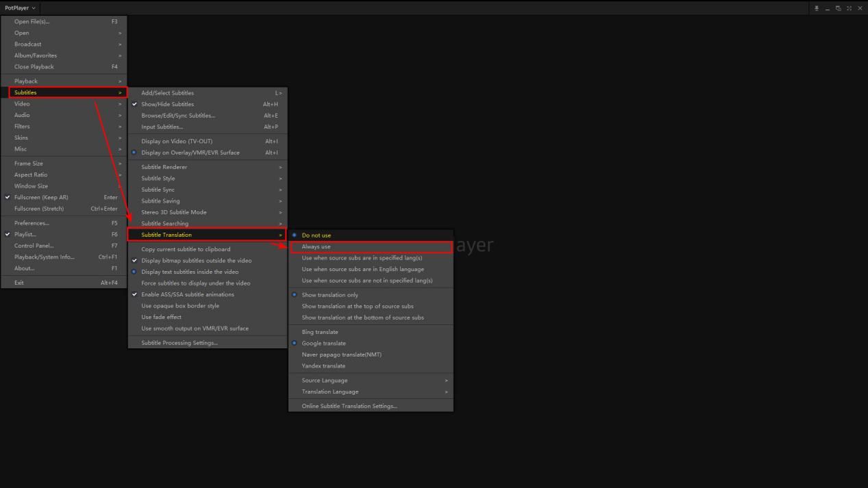Expand Subtitle Sync submenu
Viewport: 868px width, 488px height.
point(207,190)
